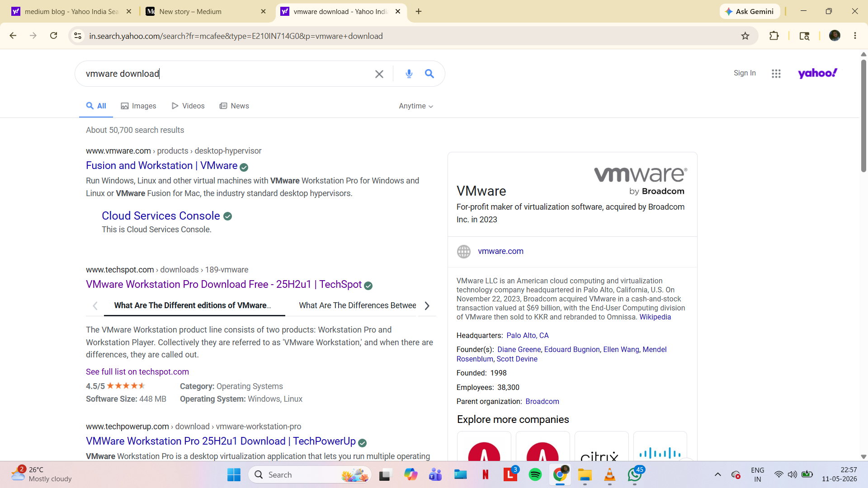Open Yahoo apps grid icon
Viewport: 868px width, 488px height.
pyautogui.click(x=776, y=73)
